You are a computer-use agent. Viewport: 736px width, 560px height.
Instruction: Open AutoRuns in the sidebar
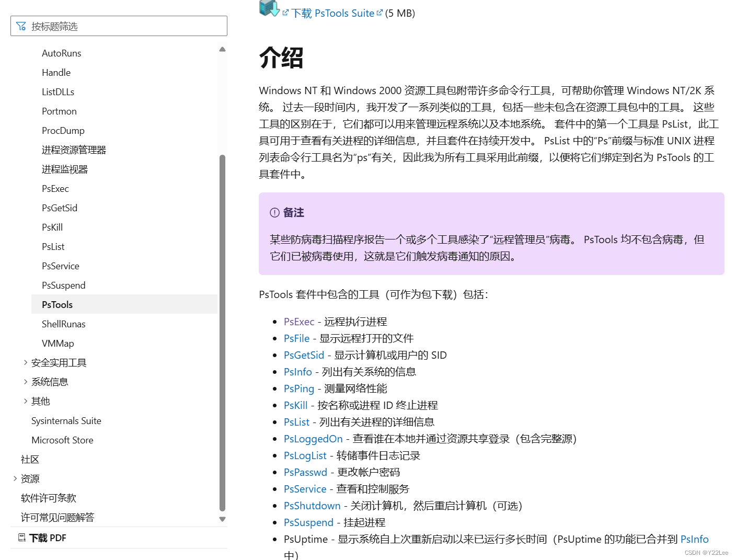coord(61,53)
